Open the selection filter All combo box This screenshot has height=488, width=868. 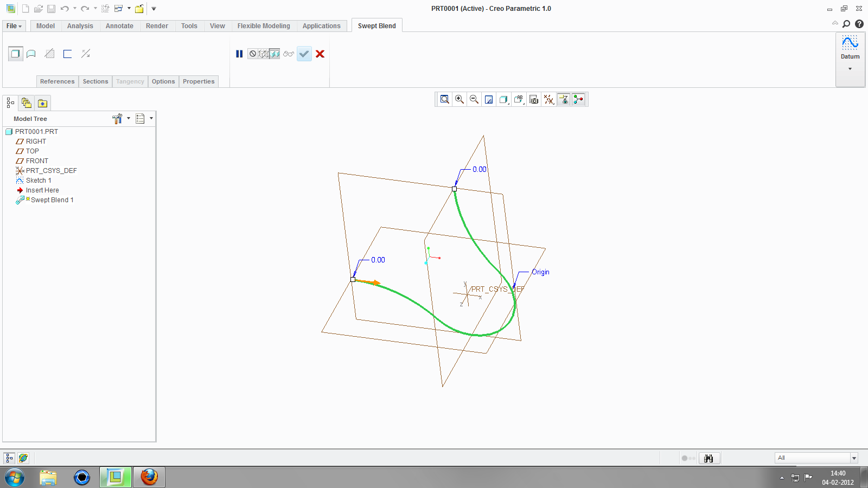tap(816, 458)
